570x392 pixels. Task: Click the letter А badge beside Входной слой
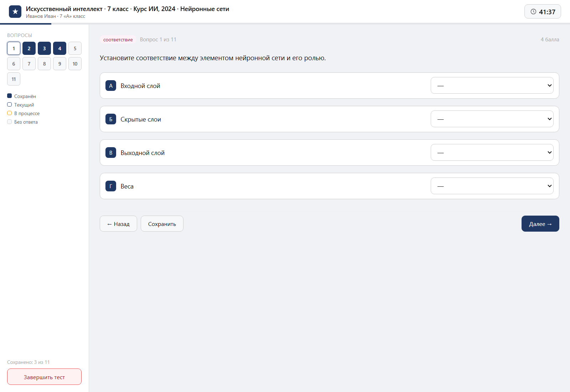point(111,86)
